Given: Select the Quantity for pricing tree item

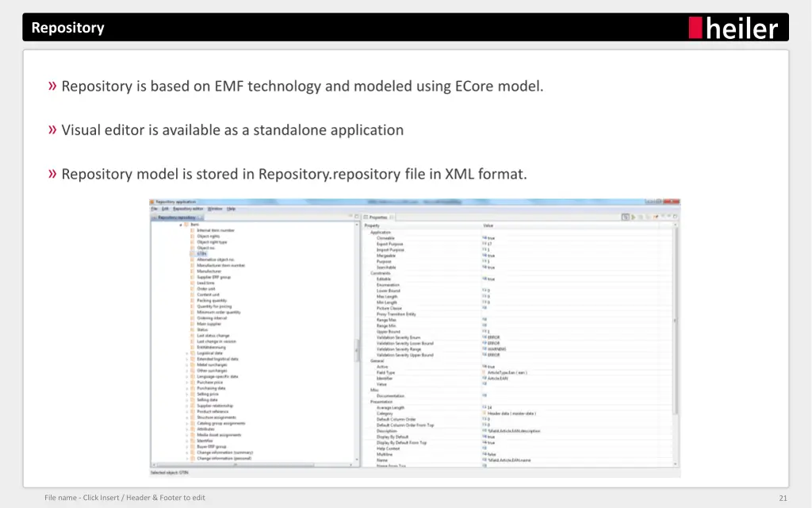Looking at the screenshot, I should tap(214, 307).
